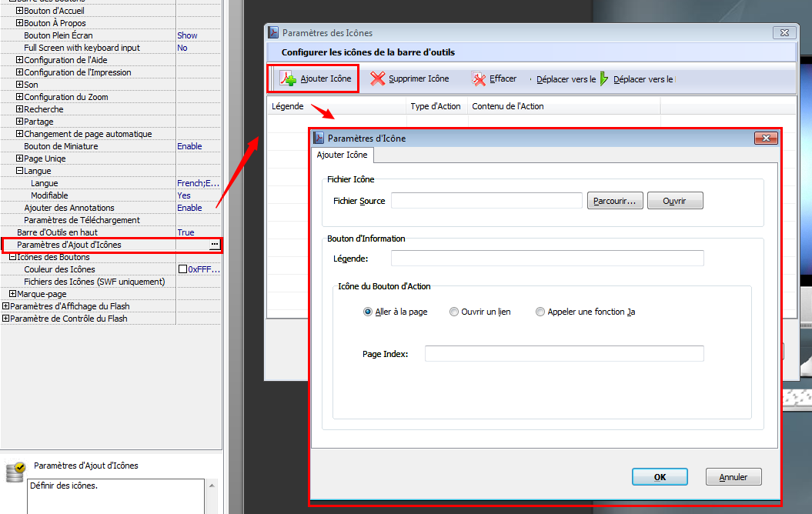Image resolution: width=812 pixels, height=514 pixels.
Task: Switch to the Ajouter Icône tab
Action: [342, 155]
